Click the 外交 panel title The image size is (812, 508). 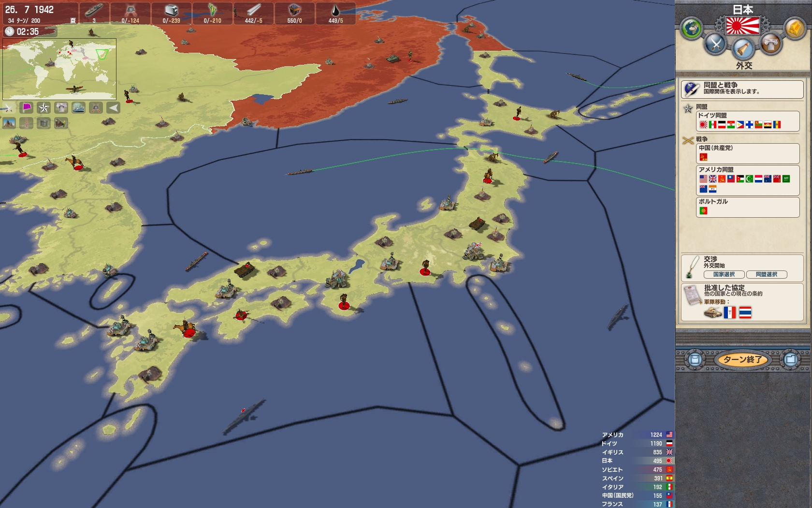744,65
